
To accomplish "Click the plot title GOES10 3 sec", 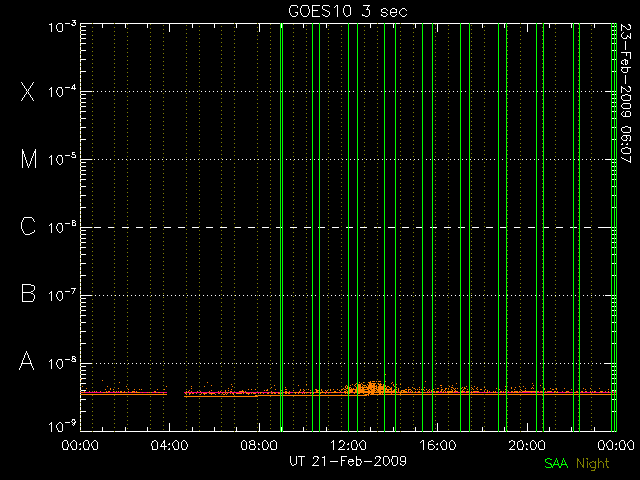I will 348,11.
